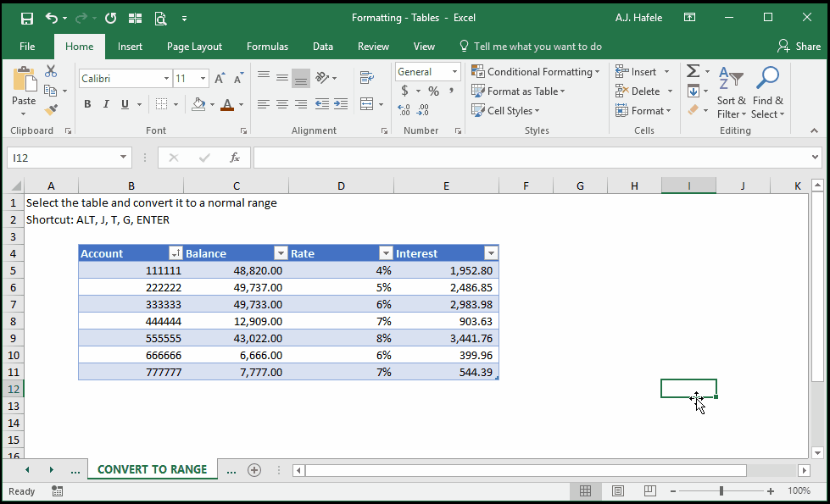Switch to the Page Layout tab
The height and width of the screenshot is (504, 830).
point(194,47)
